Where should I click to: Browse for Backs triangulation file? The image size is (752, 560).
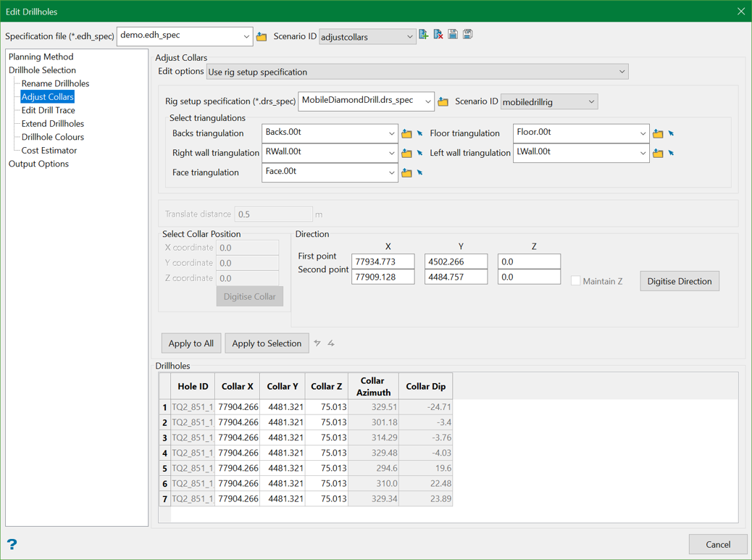tap(406, 133)
